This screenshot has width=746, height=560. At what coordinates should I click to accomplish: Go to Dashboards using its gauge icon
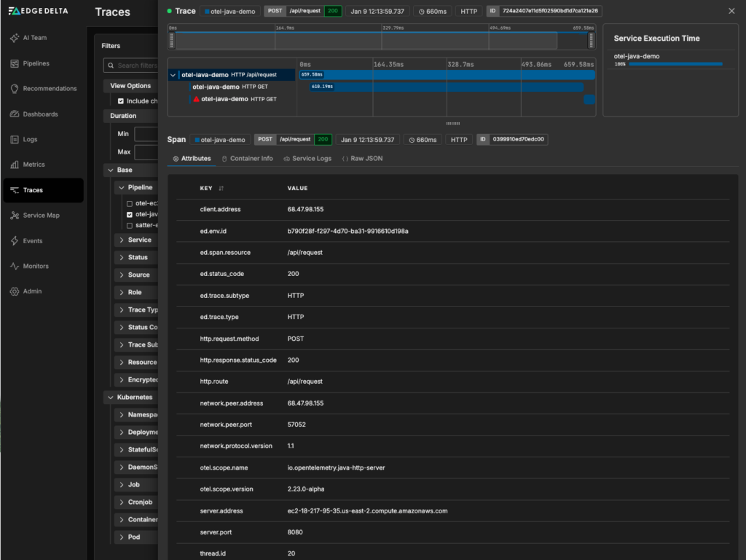coord(15,114)
